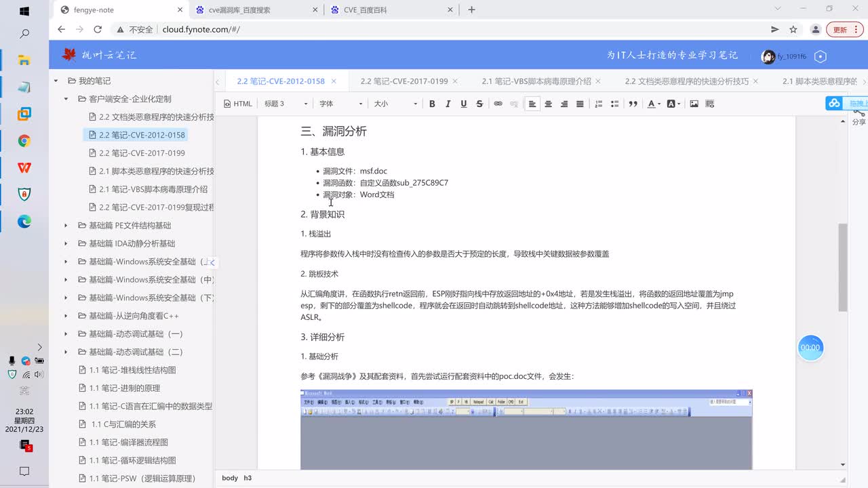Open the font color picker
868x488 pixels.
[x=653, y=104]
